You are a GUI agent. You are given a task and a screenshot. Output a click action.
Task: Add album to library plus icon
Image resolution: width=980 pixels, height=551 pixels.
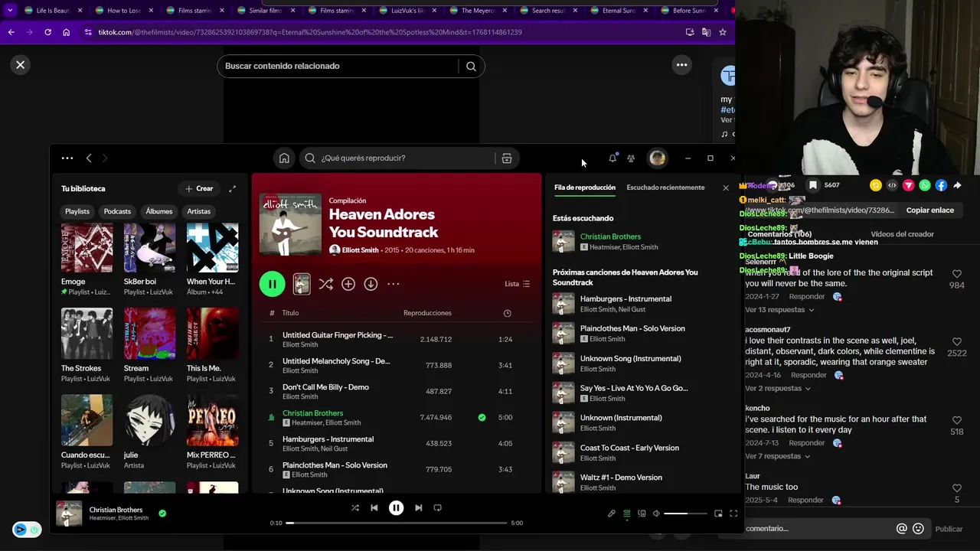348,284
